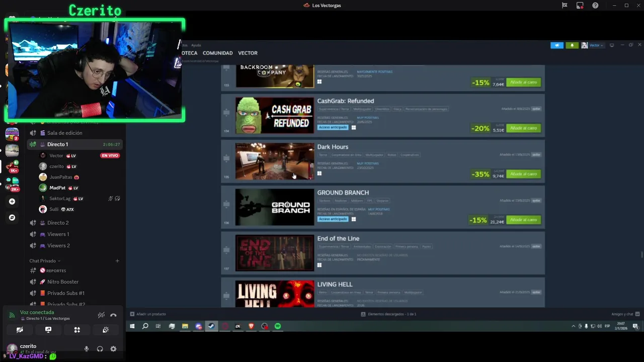
Task: Open the GROUND BRANCH title link
Action: point(343,193)
